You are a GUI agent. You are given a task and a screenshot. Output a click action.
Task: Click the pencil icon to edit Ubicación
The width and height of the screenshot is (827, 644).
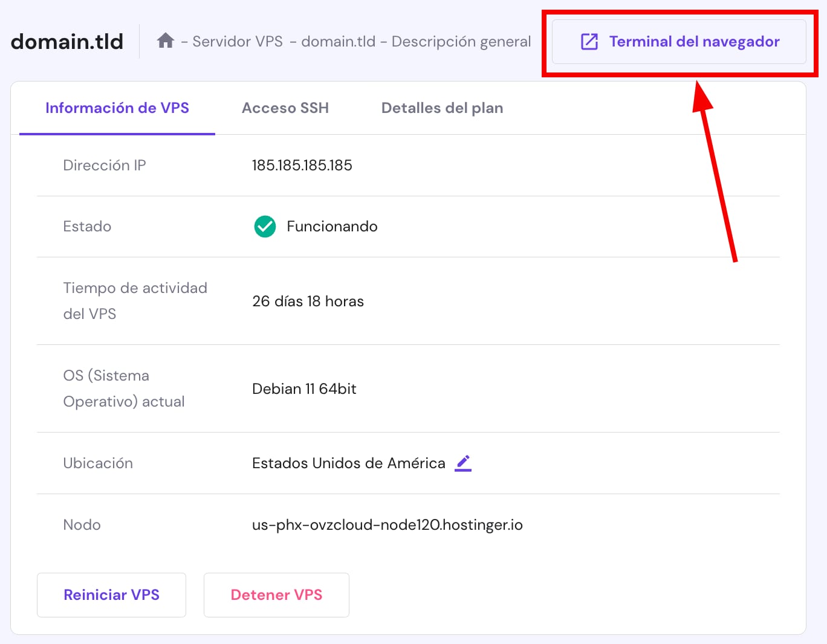pyautogui.click(x=463, y=462)
